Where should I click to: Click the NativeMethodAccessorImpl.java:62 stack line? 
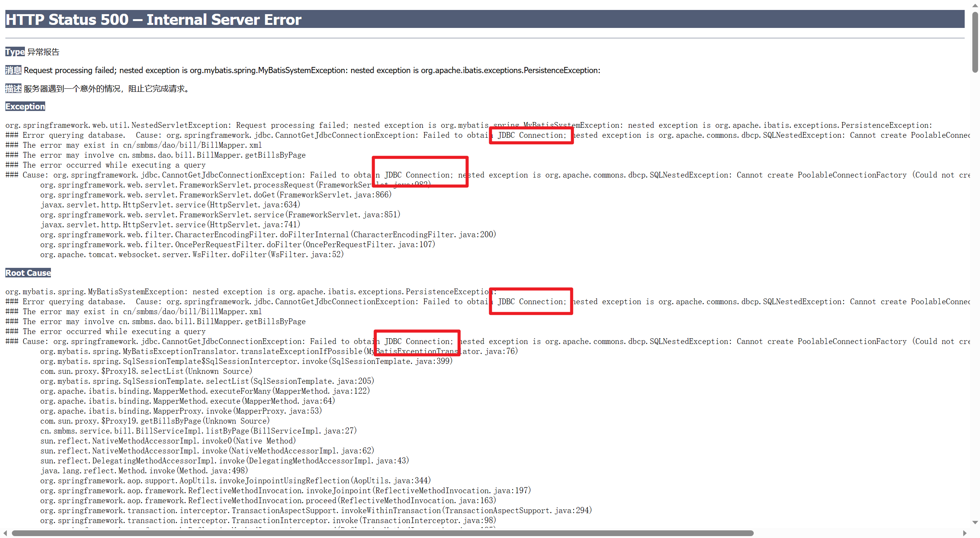click(x=207, y=451)
